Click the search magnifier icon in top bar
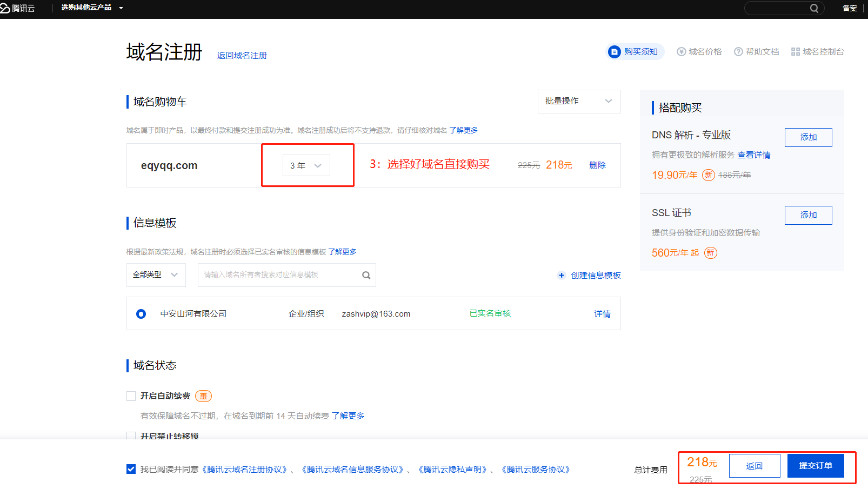Image resolution: width=868 pixels, height=489 pixels. click(814, 8)
